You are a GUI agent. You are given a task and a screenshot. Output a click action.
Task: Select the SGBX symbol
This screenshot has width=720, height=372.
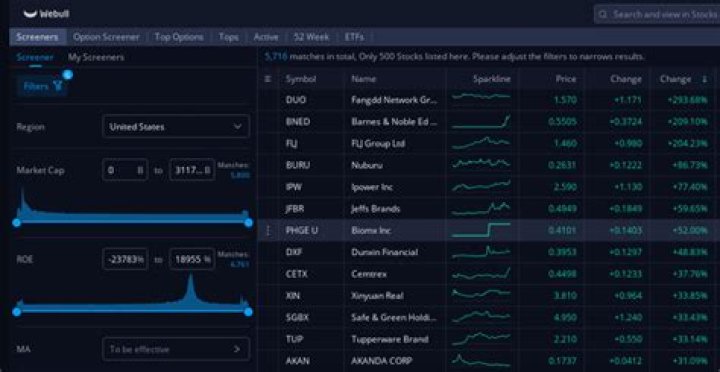tap(297, 317)
